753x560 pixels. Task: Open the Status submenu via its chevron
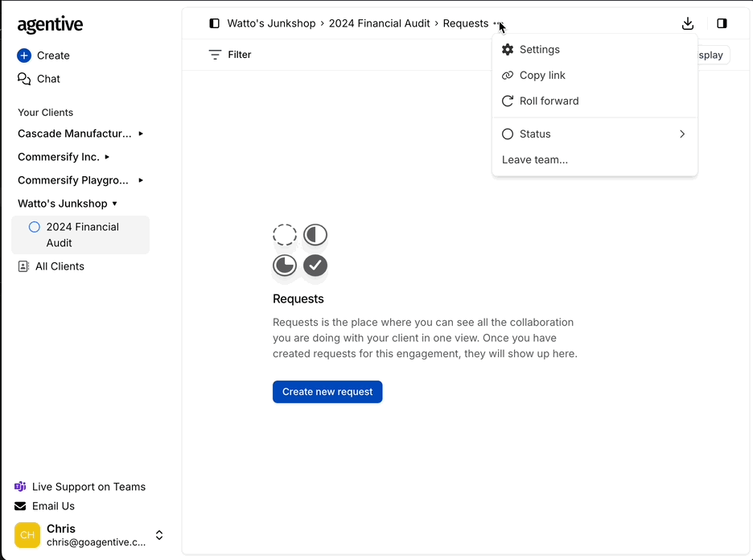682,134
